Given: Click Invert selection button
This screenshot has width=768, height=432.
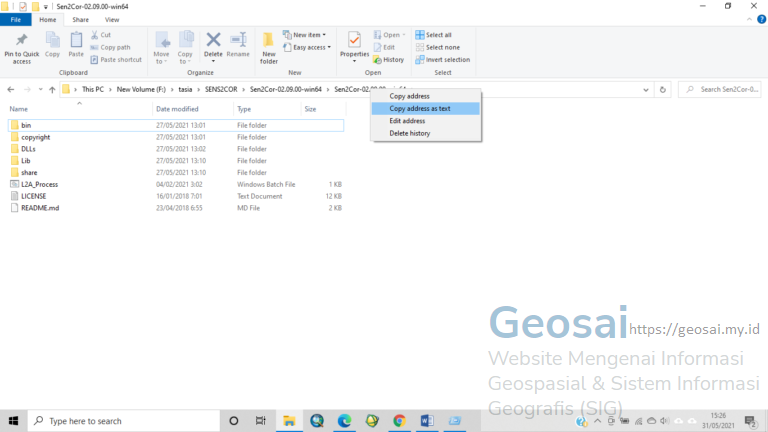Looking at the screenshot, I should point(447,59).
